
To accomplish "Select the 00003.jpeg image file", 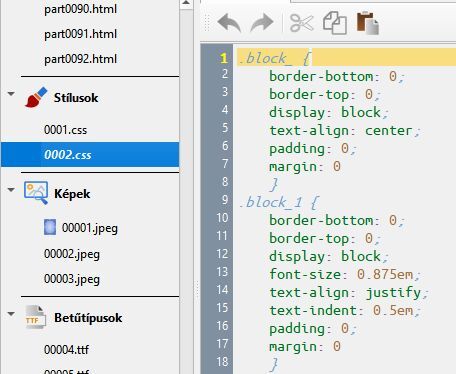I will [72, 279].
